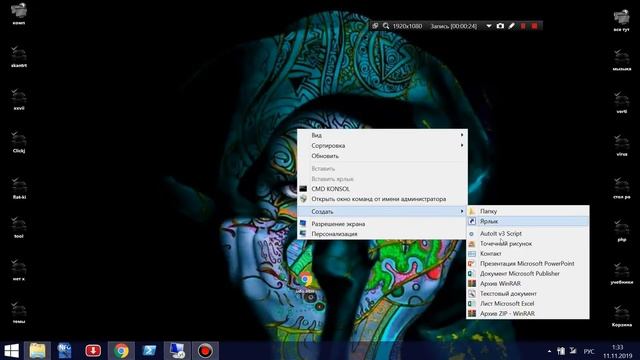Select desktop icon tool
Viewport: 640px width, 360px height.
click(19, 228)
